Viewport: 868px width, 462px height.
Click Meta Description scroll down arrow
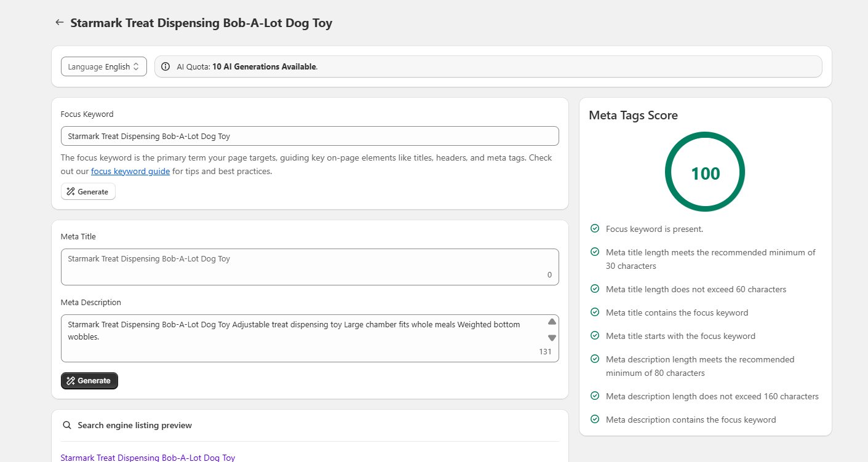coord(552,338)
